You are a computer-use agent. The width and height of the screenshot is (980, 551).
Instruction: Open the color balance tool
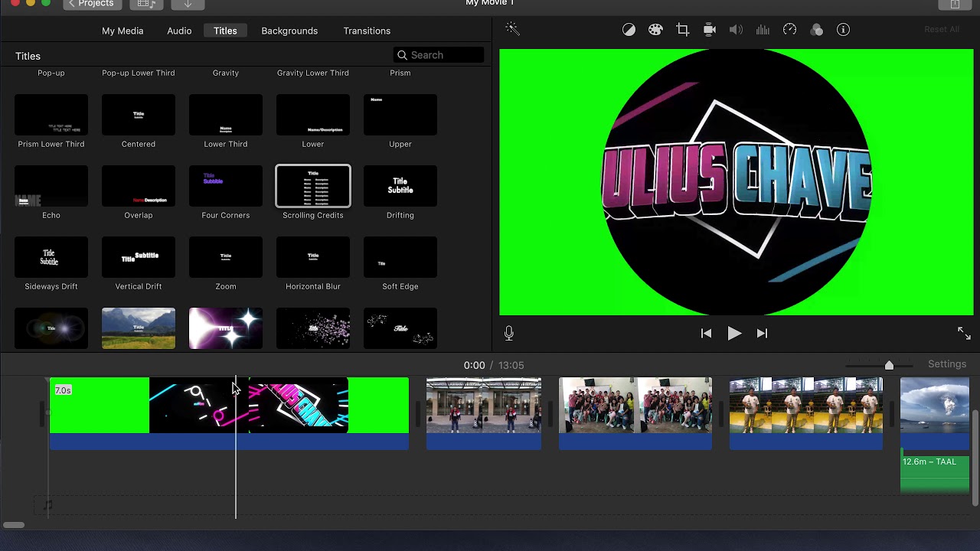pyautogui.click(x=629, y=30)
